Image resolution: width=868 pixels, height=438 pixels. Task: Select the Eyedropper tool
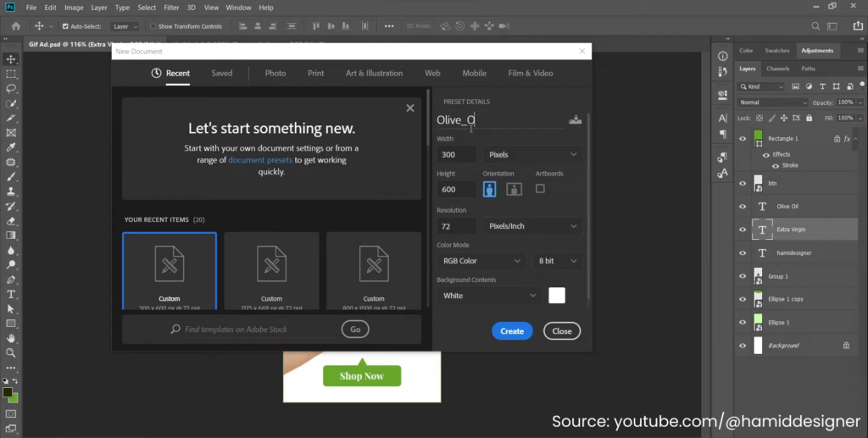[10, 147]
